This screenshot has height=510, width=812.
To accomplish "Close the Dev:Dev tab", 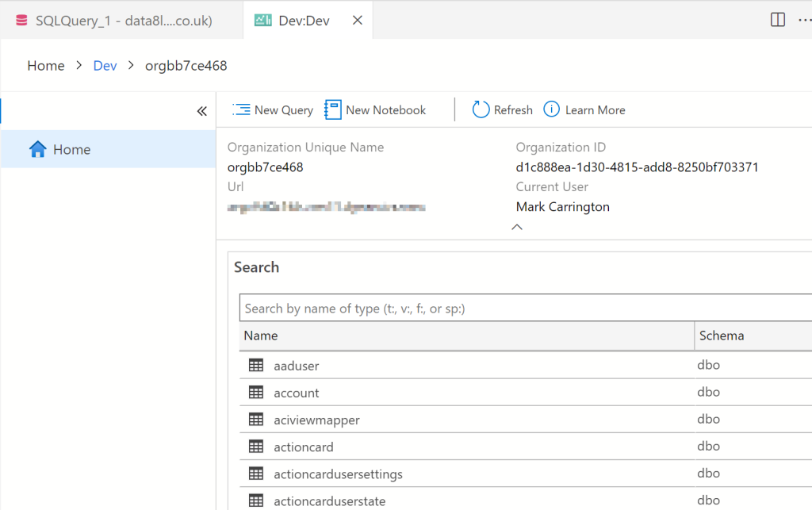I will coord(358,20).
